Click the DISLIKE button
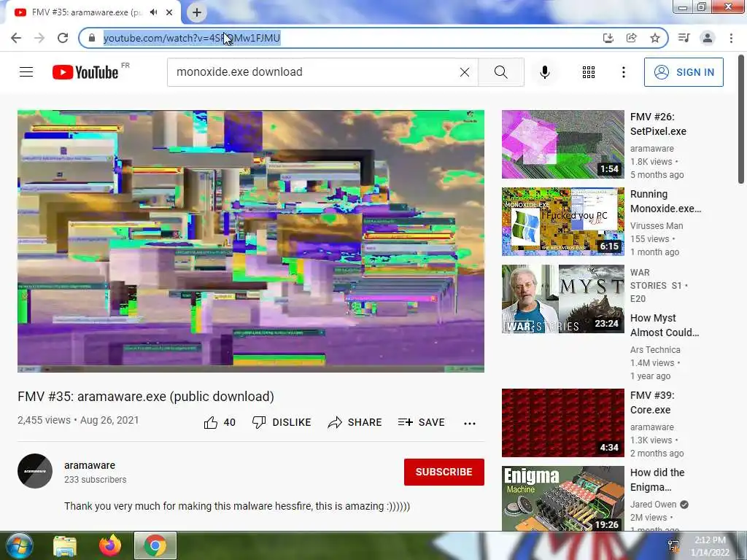This screenshot has height=560, width=747. click(x=282, y=422)
